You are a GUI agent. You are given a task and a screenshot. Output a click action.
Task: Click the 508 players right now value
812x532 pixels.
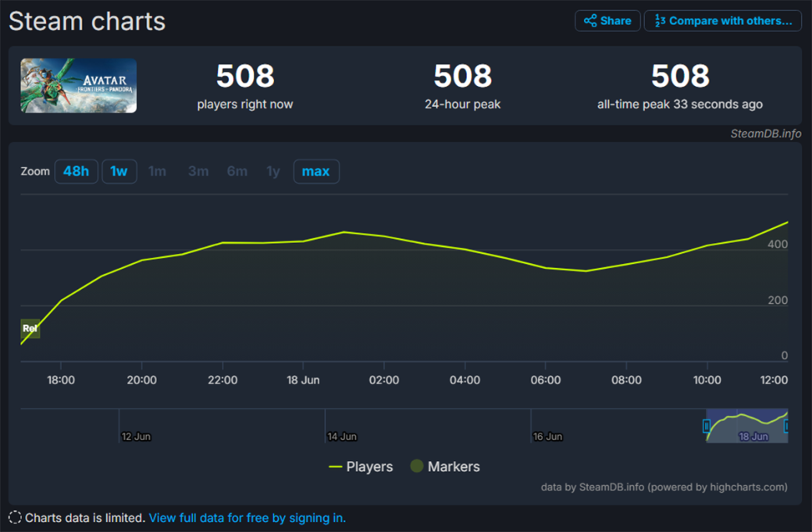tap(245, 76)
